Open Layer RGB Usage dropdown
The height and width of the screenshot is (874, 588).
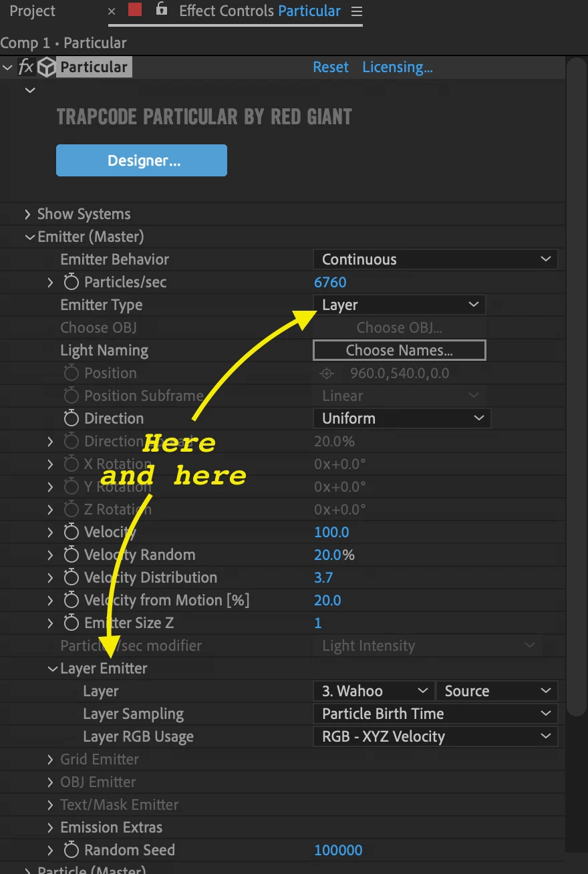[435, 736]
